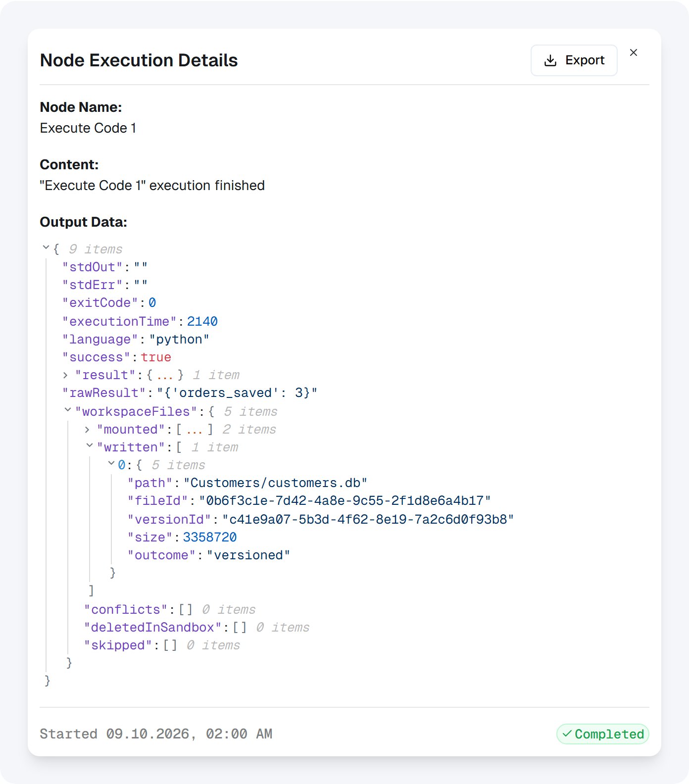The image size is (689, 784).
Task: Click the "skipped" empty array row
Action: tap(162, 645)
